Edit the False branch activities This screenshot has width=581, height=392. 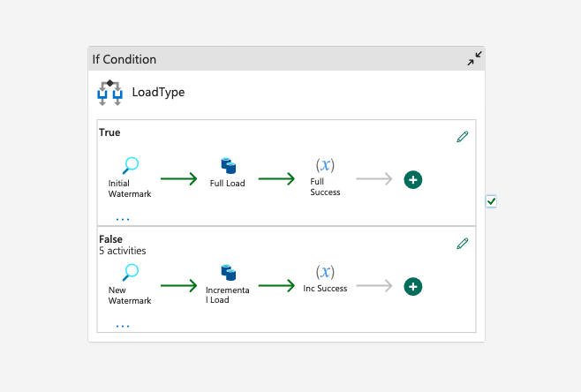coord(463,244)
